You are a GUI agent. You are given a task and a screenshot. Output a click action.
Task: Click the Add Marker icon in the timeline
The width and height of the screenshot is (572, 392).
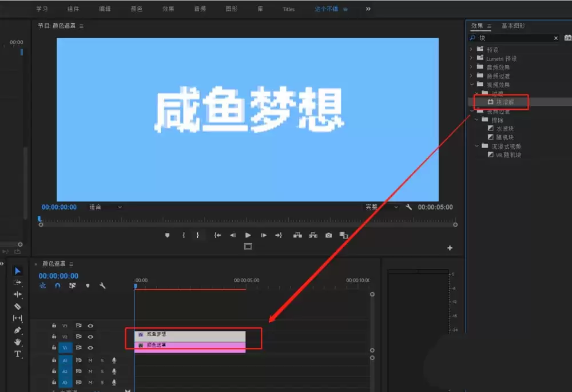(88, 285)
